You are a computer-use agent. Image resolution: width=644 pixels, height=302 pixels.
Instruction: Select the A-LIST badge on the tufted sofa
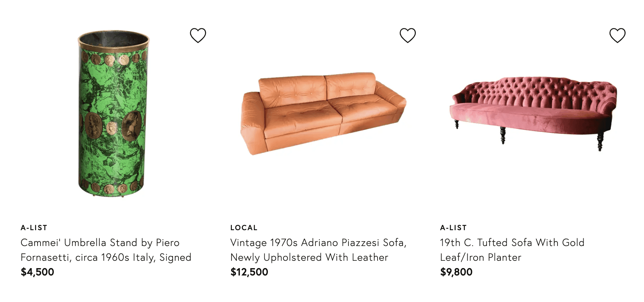[x=453, y=228]
